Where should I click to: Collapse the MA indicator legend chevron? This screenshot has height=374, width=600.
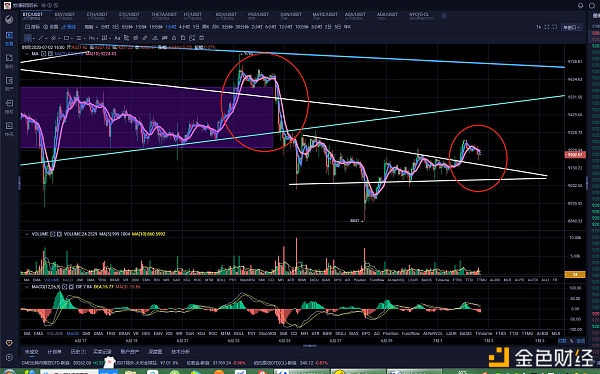[x=27, y=54]
